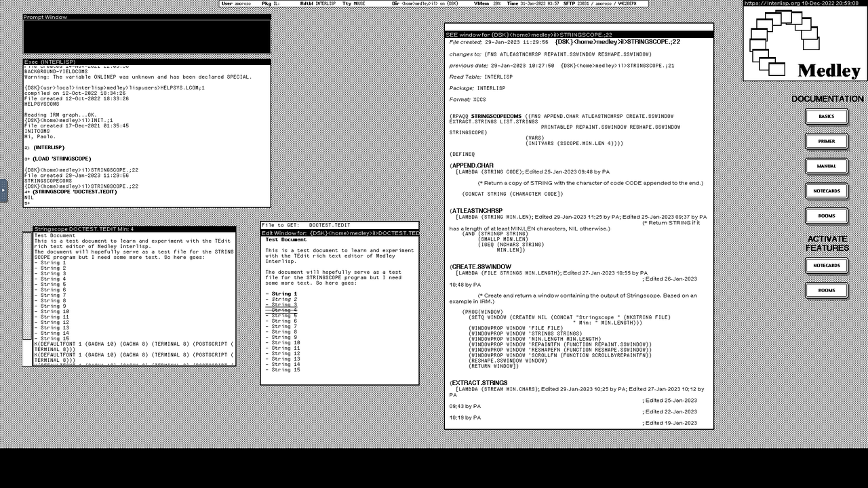The height and width of the screenshot is (488, 868).
Task: Click 'Package: INTERLISP' in the SEE window
Action: 477,88
